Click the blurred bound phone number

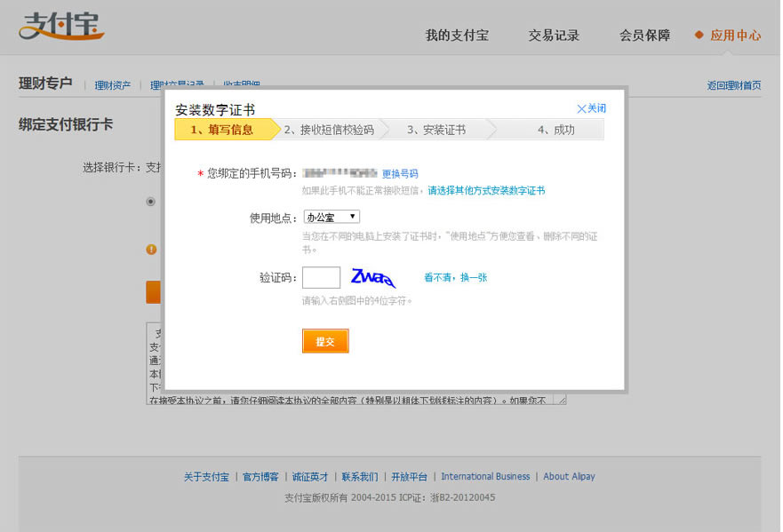click(340, 173)
